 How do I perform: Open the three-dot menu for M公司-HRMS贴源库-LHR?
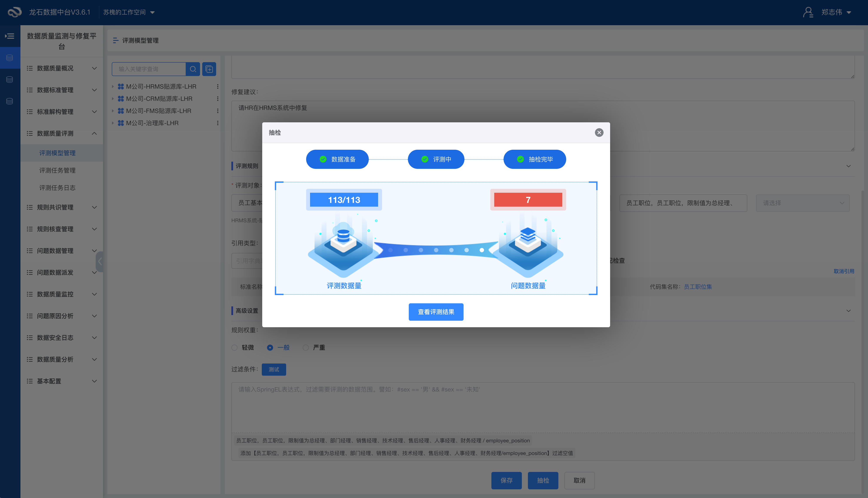point(218,86)
